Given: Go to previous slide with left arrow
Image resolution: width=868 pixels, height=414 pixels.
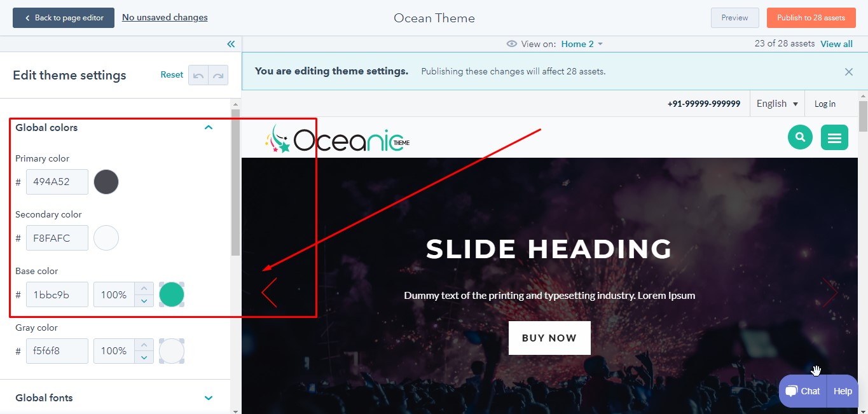Looking at the screenshot, I should (x=269, y=293).
